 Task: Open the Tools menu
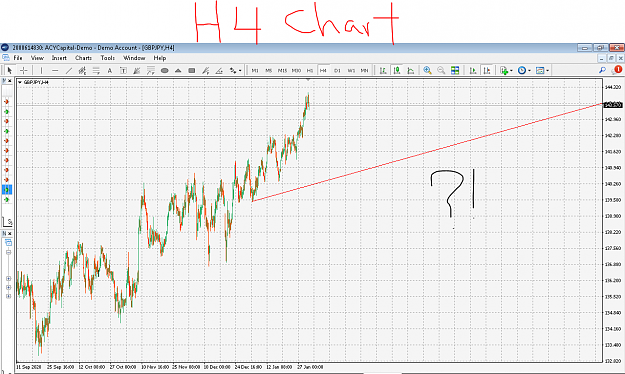[108, 58]
